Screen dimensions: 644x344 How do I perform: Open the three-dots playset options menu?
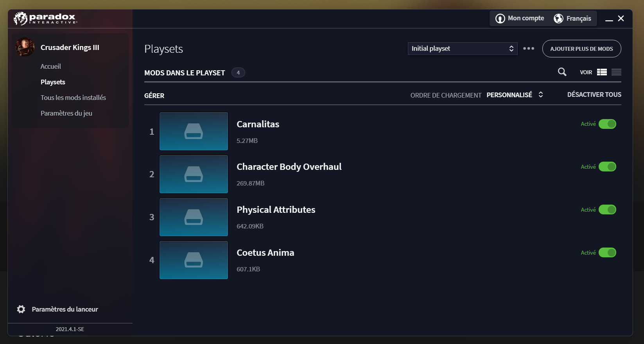coord(529,48)
